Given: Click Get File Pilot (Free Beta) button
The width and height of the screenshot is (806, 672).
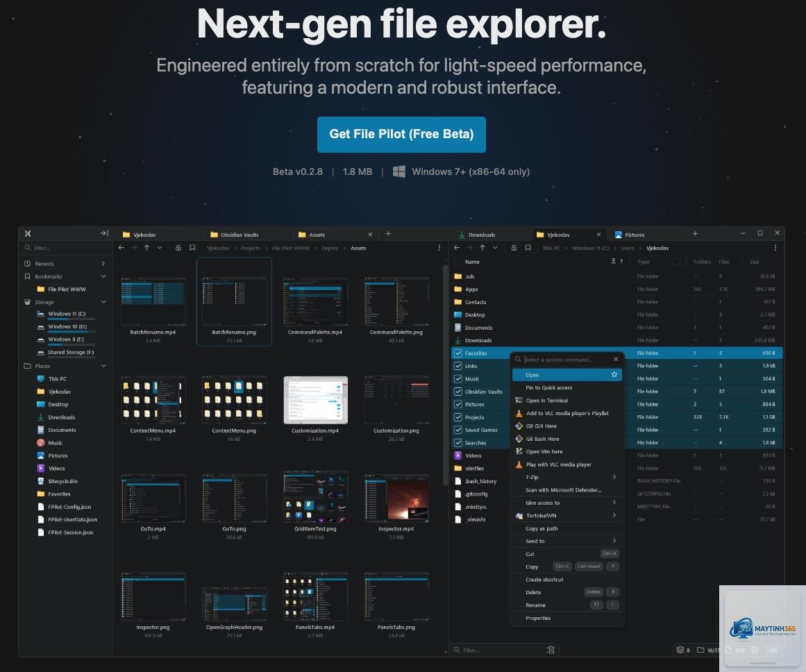Looking at the screenshot, I should [401, 134].
